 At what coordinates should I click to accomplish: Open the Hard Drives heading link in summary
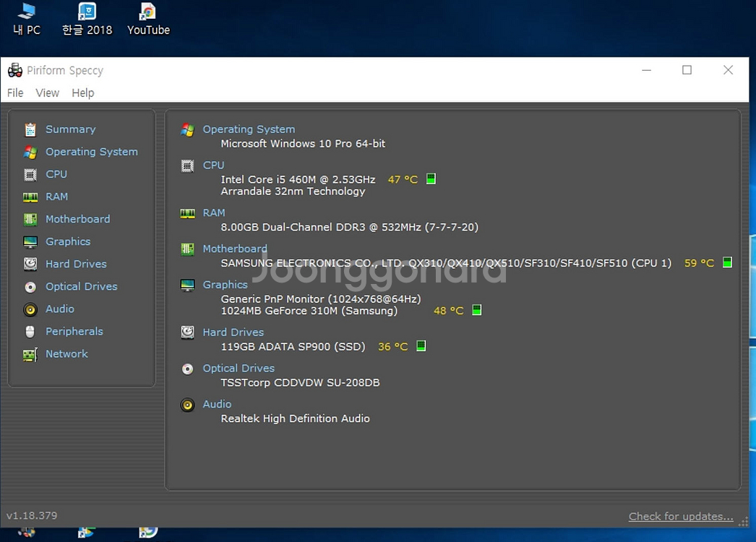(233, 332)
